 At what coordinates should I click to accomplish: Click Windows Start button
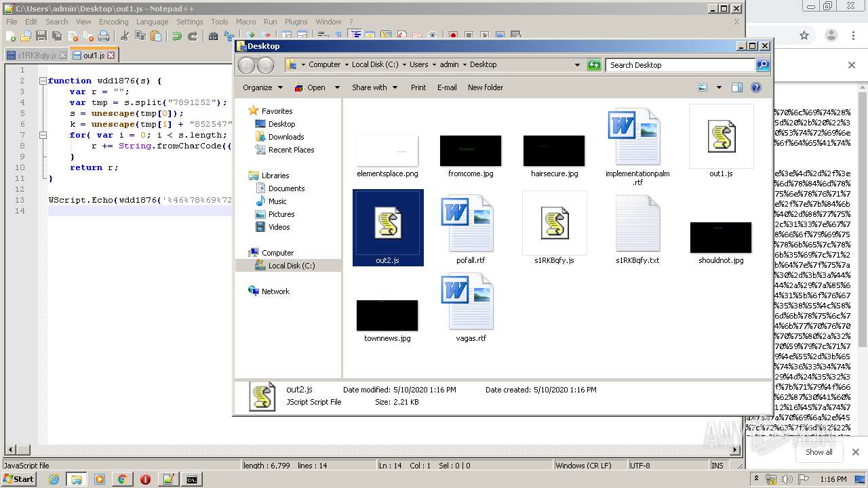pyautogui.click(x=19, y=479)
